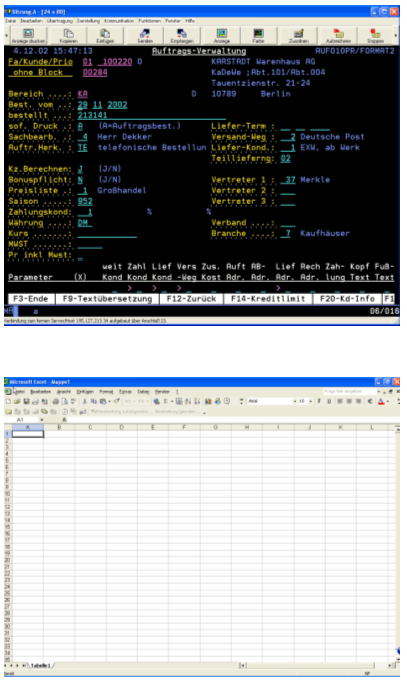
Task: Click the F12-Zurück button
Action: [192, 299]
